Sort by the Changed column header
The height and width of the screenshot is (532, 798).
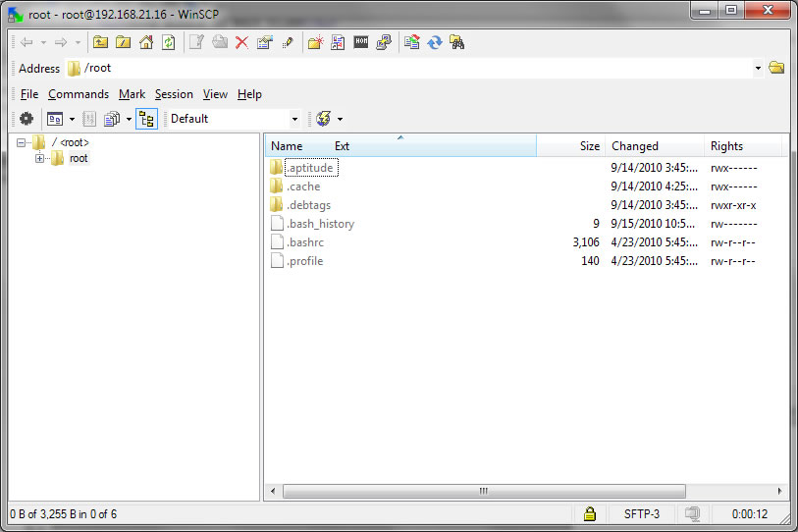(x=655, y=146)
